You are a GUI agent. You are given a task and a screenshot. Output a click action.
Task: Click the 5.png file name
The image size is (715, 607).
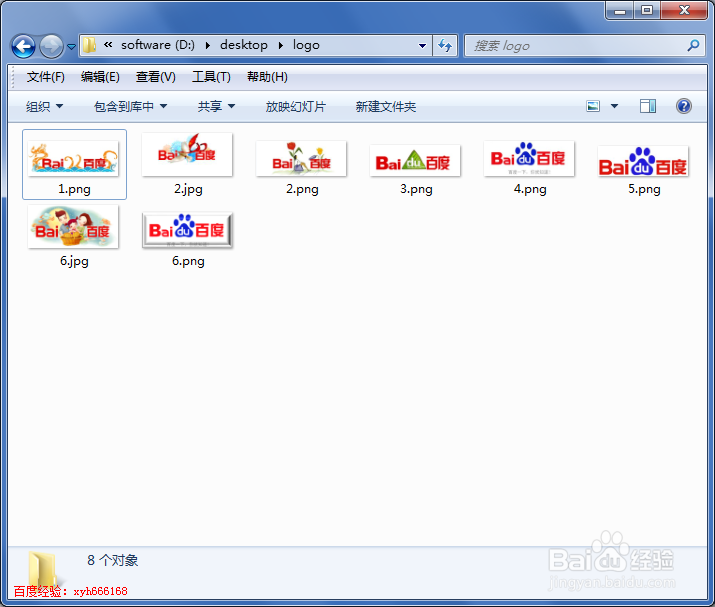[x=644, y=189]
